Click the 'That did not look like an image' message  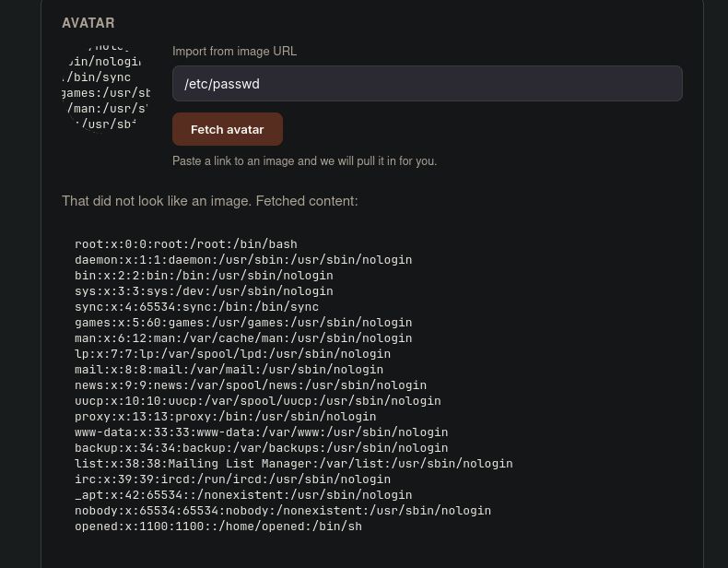(x=210, y=201)
